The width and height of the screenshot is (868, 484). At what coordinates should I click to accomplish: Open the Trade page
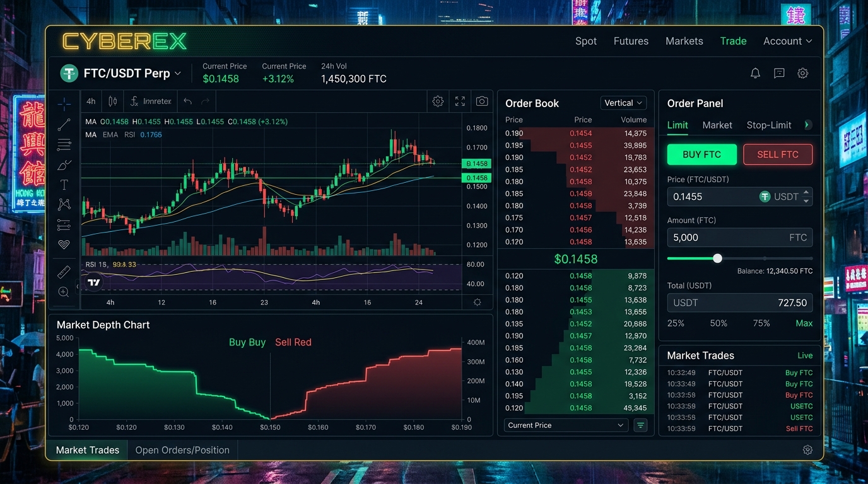733,41
